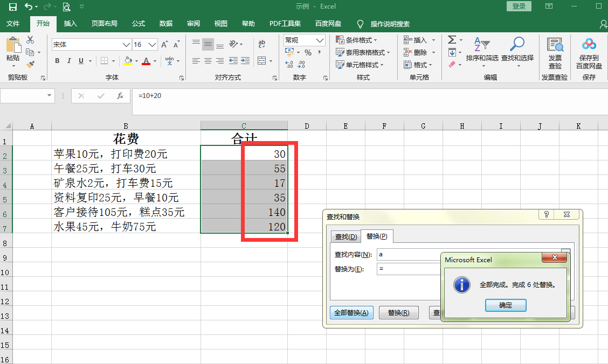This screenshot has height=364, width=608.
Task: Click the Fill down arrow icon
Action: tap(452, 52)
